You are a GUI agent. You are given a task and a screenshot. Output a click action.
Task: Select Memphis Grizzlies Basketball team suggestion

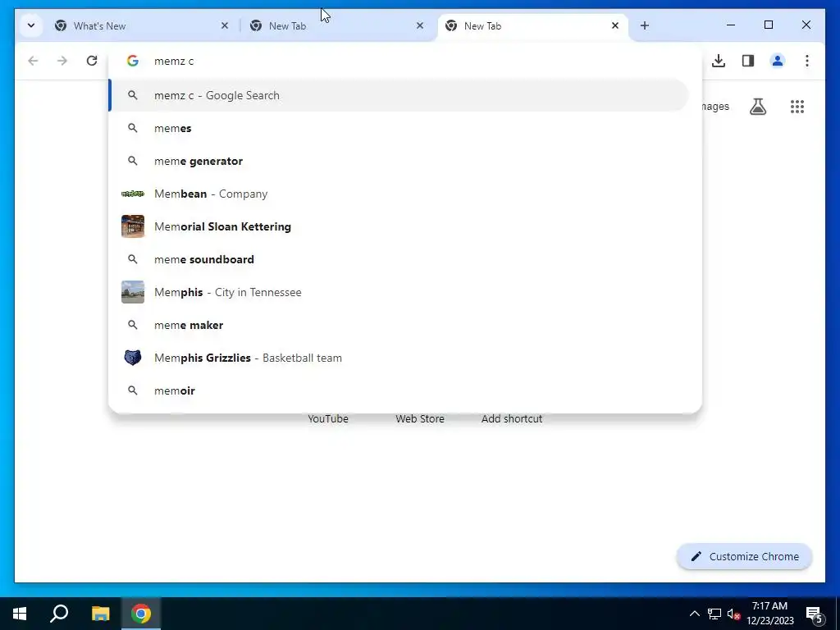coord(399,358)
